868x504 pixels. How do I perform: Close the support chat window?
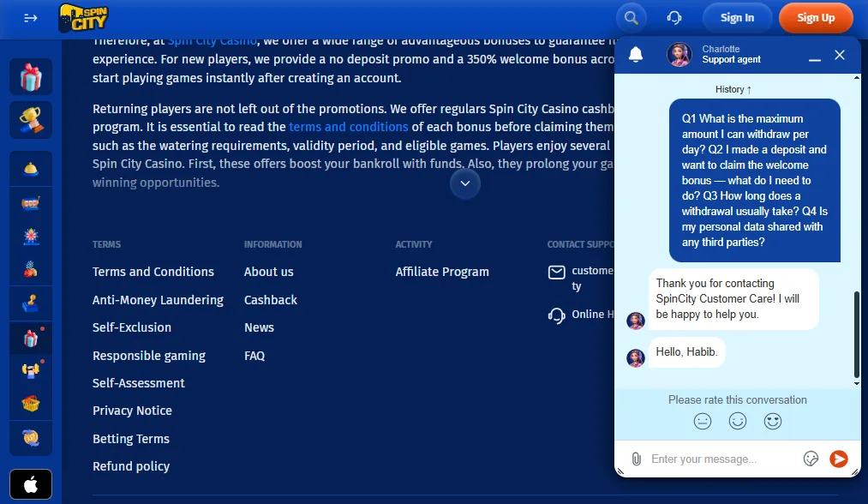point(840,54)
